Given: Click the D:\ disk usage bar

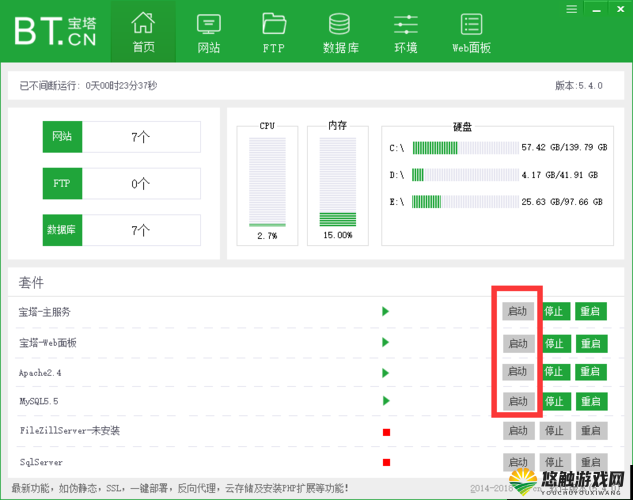Looking at the screenshot, I should click(465, 175).
